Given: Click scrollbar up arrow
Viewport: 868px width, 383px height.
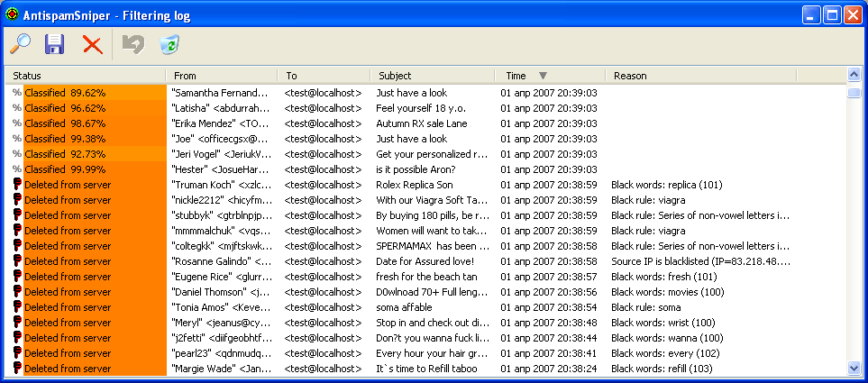Looking at the screenshot, I should (x=854, y=74).
